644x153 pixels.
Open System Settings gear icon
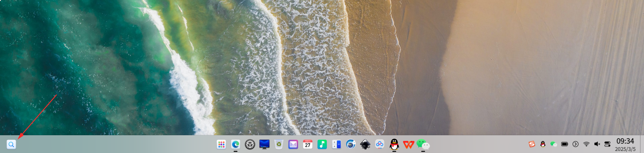(x=250, y=145)
